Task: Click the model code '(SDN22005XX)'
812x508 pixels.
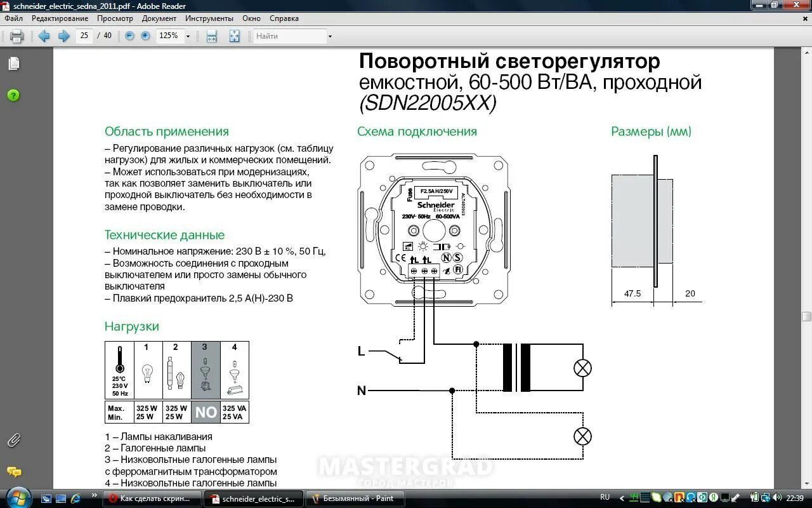Action: [x=428, y=103]
